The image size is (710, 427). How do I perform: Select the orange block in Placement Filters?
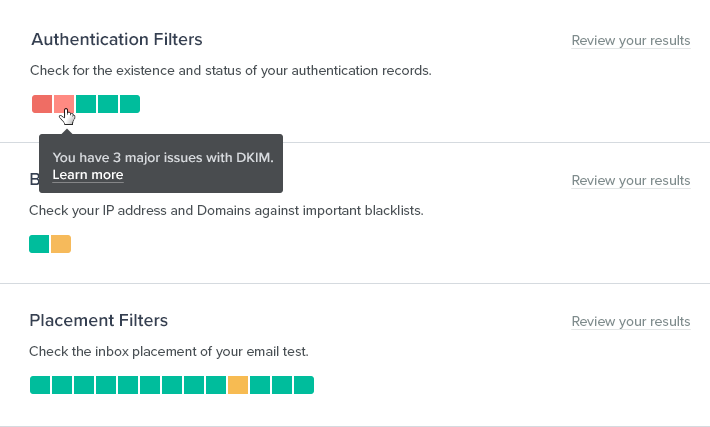238,385
